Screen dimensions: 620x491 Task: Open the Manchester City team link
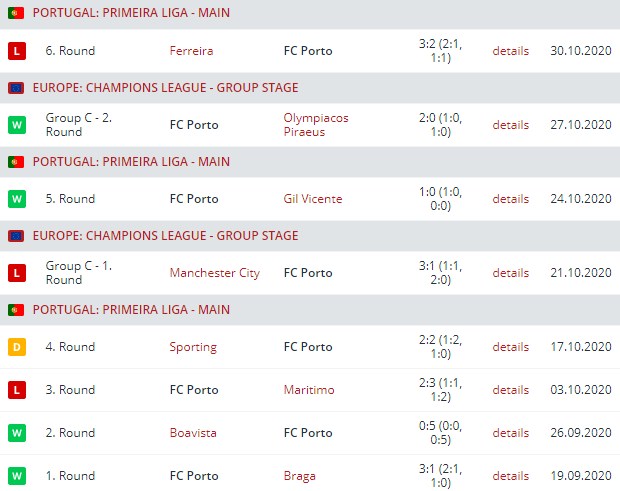(x=214, y=273)
